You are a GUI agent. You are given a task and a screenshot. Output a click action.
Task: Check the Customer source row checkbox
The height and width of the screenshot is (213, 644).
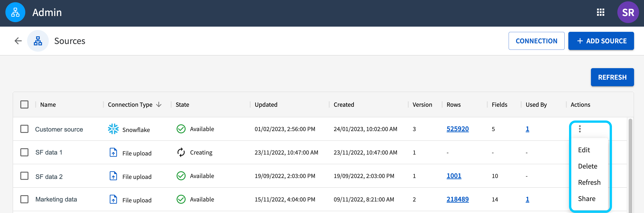click(x=24, y=129)
